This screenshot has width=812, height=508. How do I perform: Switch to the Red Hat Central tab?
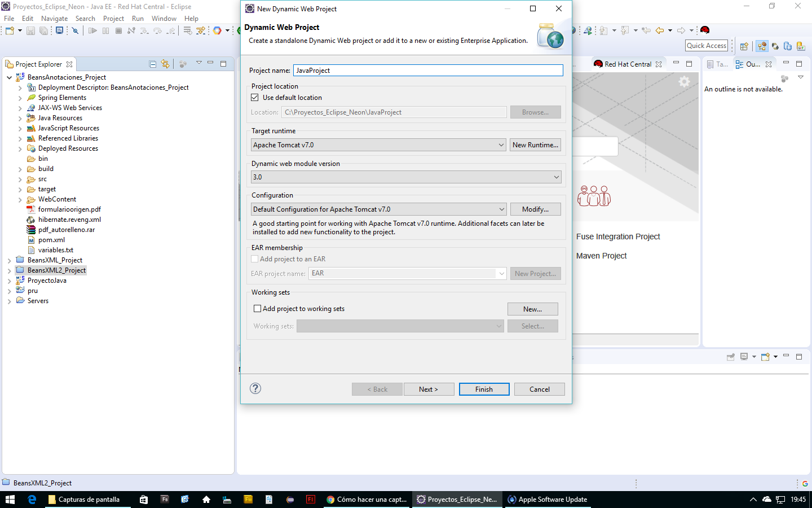click(x=628, y=64)
